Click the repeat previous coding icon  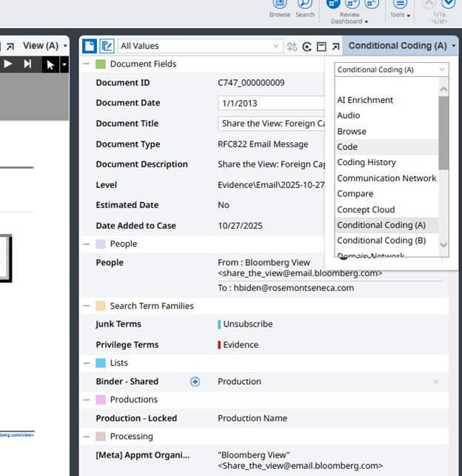click(x=292, y=47)
